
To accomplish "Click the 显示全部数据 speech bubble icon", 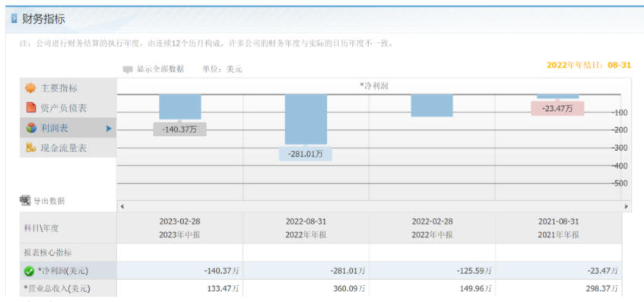I will click(x=128, y=69).
